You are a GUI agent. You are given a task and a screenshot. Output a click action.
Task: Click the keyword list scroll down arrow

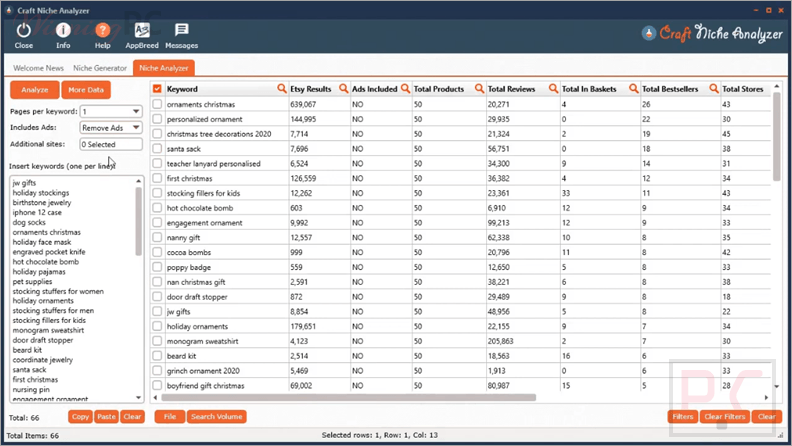click(x=138, y=398)
